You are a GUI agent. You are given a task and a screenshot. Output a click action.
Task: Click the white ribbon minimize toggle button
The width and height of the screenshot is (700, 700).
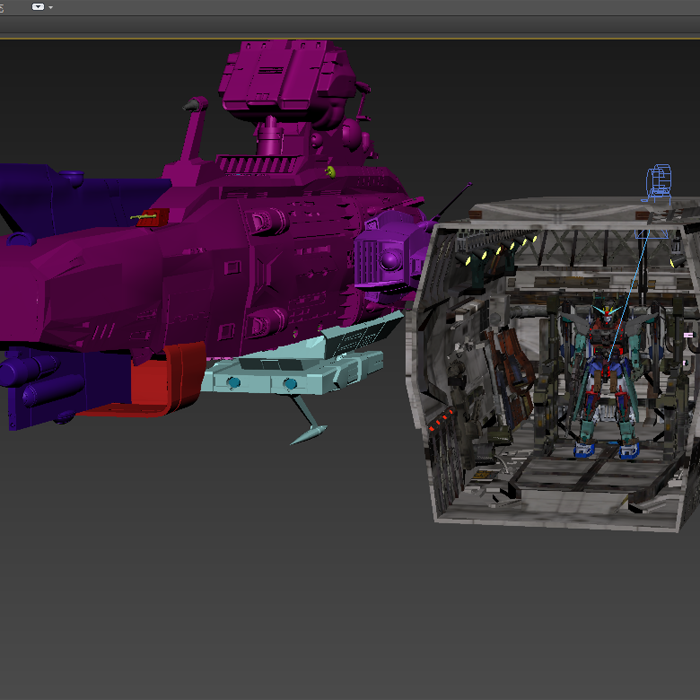click(x=38, y=7)
